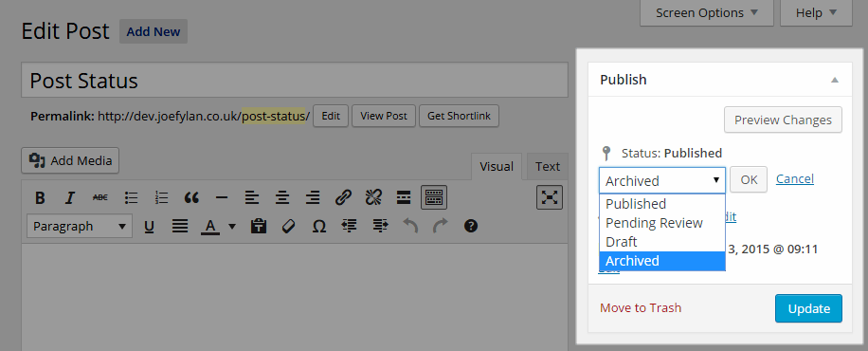Choose Published from status list

(x=662, y=204)
